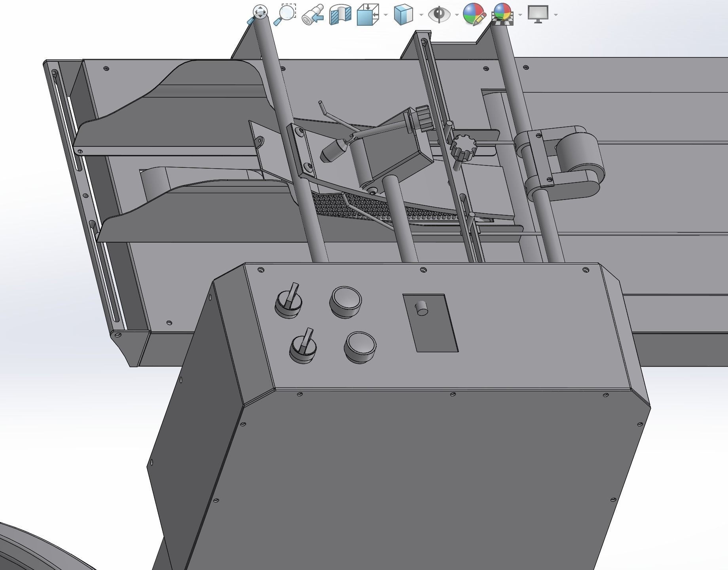The height and width of the screenshot is (570, 728).
Task: Open the Edit Appearance tool
Action: (x=474, y=15)
